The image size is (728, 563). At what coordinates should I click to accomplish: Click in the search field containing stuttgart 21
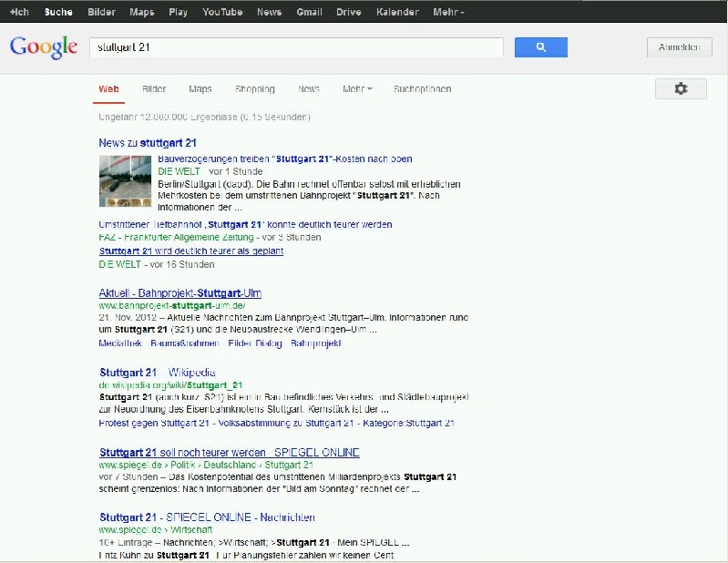tap(296, 47)
